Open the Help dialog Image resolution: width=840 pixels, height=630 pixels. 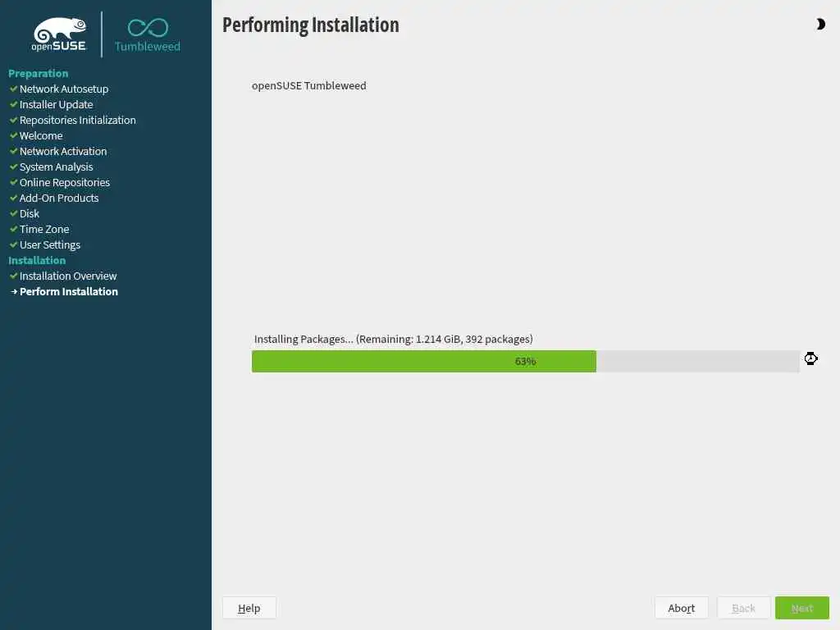pyautogui.click(x=249, y=608)
